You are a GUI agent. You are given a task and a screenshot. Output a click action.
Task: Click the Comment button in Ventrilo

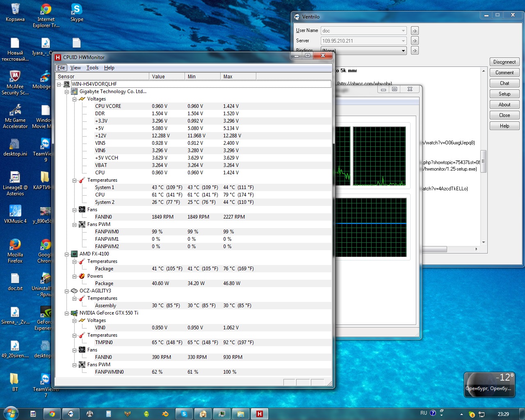504,73
